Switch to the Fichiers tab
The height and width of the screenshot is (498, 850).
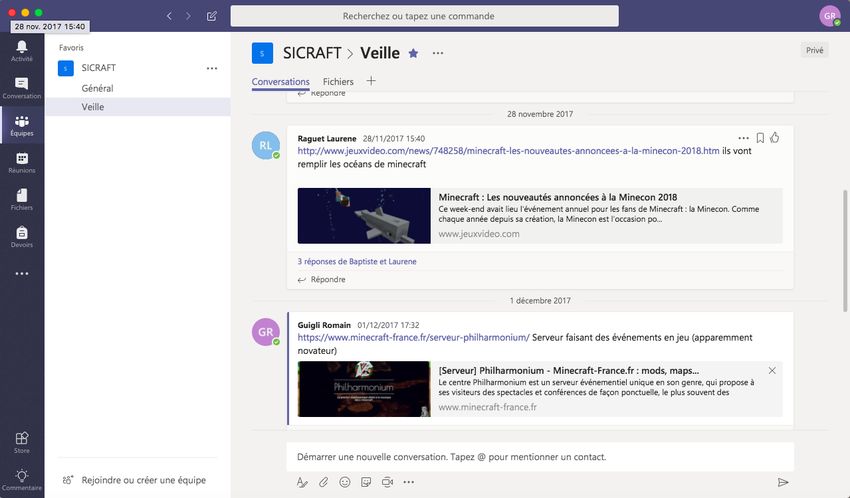(x=338, y=82)
